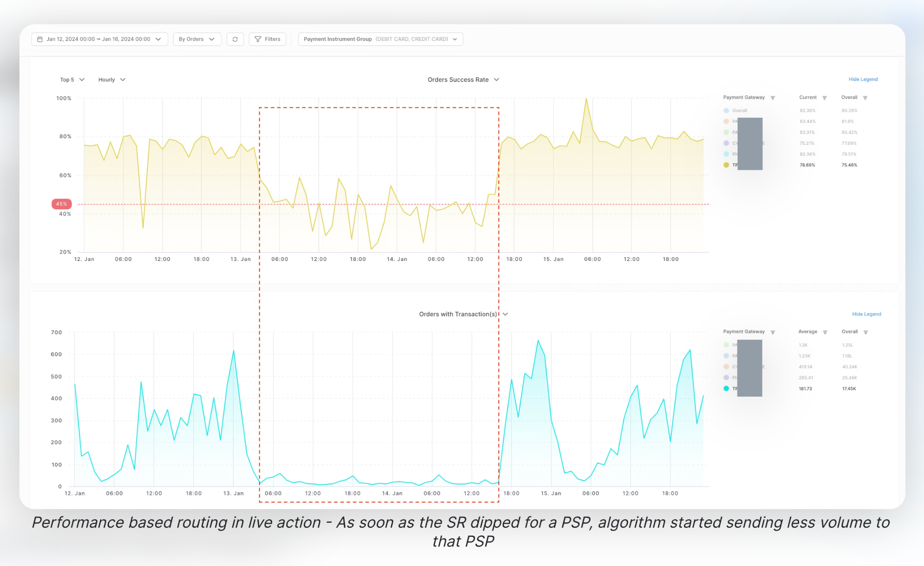The width and height of the screenshot is (924, 566).
Task: Open the Orders Success Rate metric dropdown
Action: pos(463,79)
